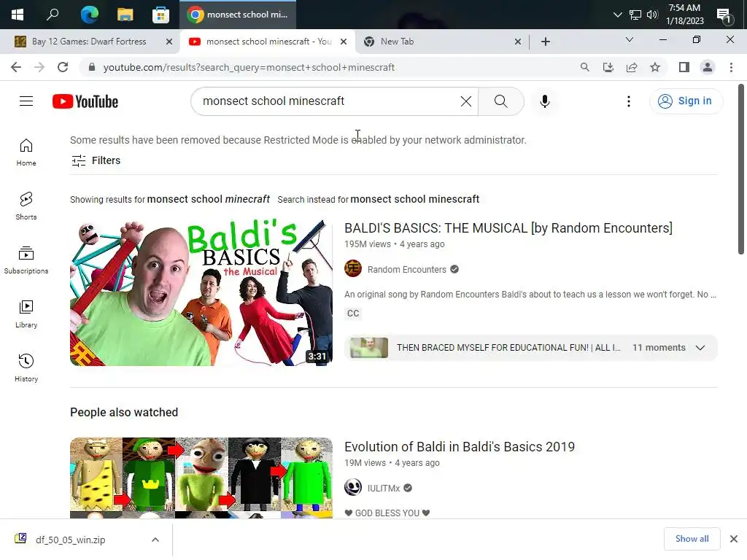The image size is (747, 560).
Task: Click the Sign in button
Action: [686, 101]
